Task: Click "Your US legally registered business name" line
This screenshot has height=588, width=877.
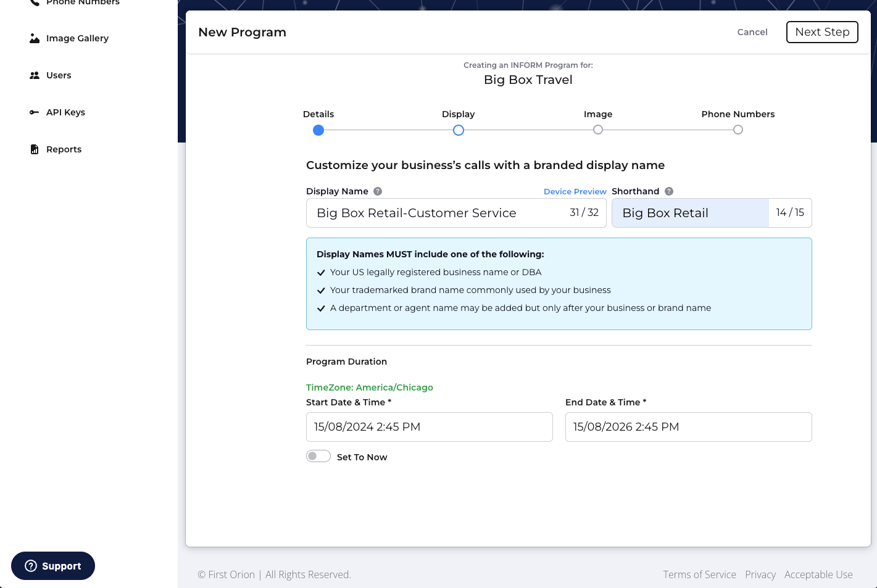Action: [436, 272]
